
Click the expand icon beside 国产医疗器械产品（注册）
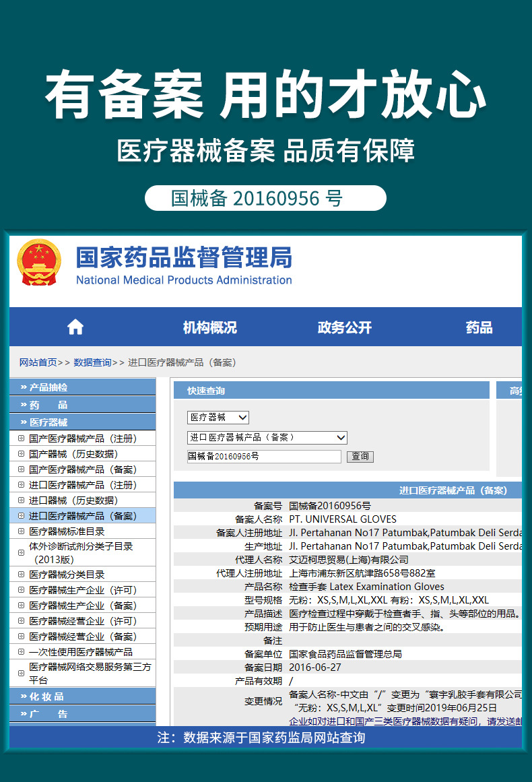[x=21, y=438]
